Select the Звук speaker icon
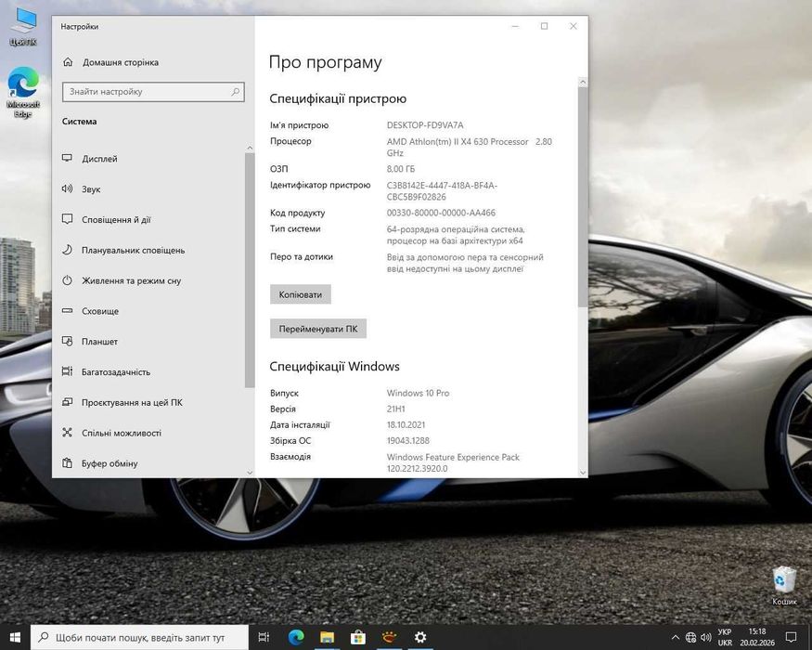 pyautogui.click(x=68, y=188)
